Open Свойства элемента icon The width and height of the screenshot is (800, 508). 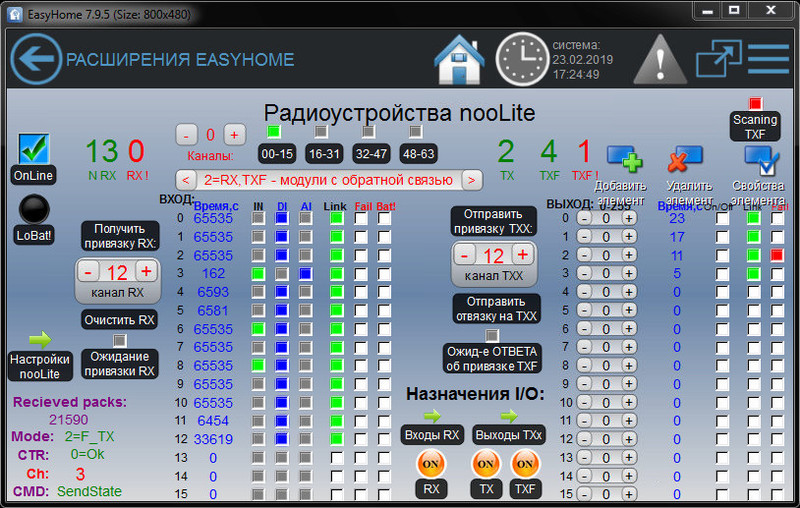760,160
